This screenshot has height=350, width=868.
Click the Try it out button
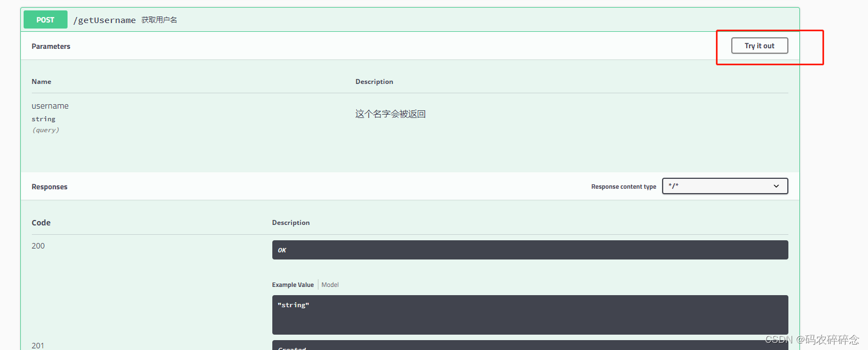(x=759, y=46)
